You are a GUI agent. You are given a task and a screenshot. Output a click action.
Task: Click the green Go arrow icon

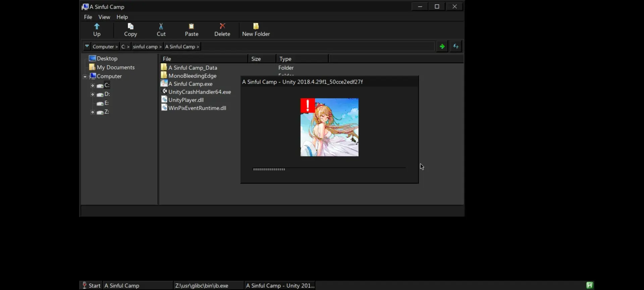[x=442, y=46]
